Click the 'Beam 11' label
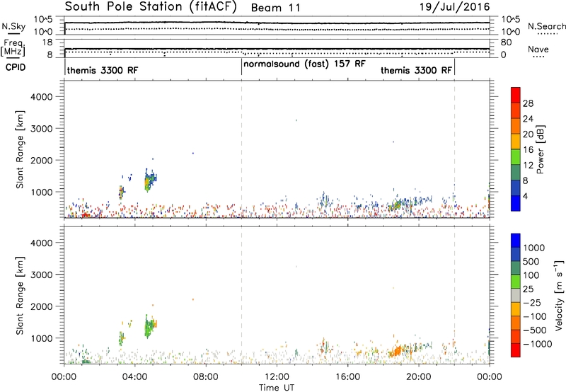 [x=275, y=8]
